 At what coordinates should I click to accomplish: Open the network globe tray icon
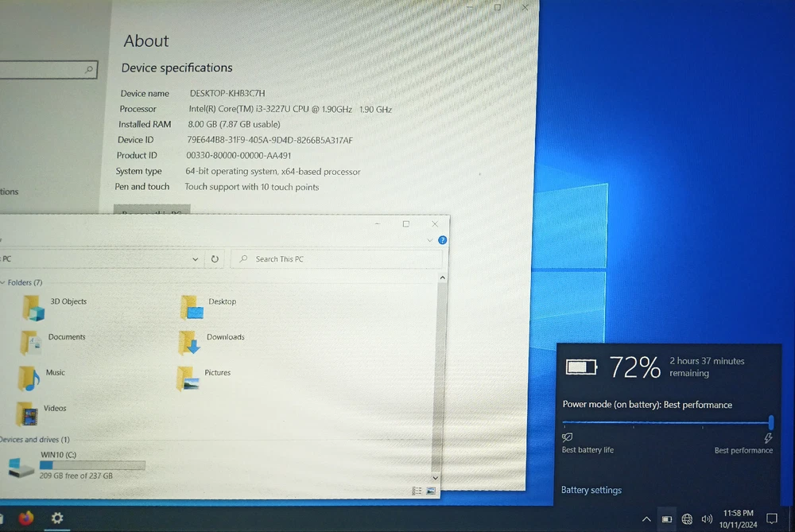[x=687, y=519]
